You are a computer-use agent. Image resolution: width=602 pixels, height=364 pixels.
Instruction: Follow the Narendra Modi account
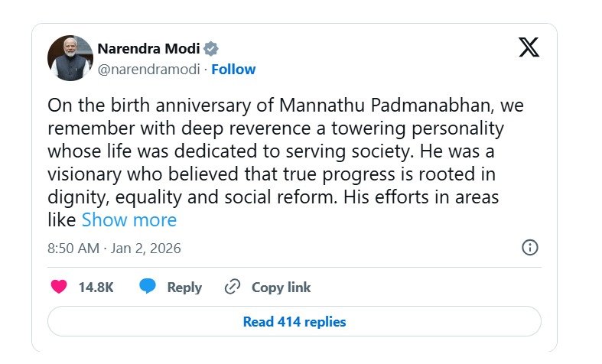point(233,70)
